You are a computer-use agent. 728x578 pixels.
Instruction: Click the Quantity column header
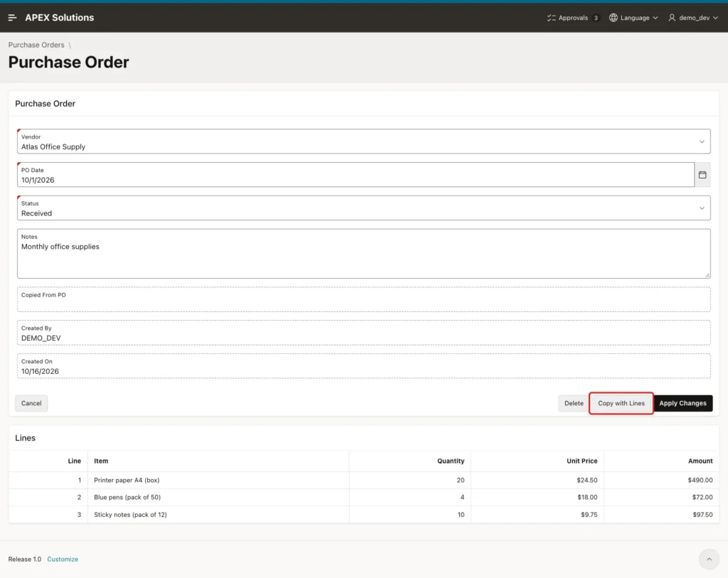[x=450, y=461]
